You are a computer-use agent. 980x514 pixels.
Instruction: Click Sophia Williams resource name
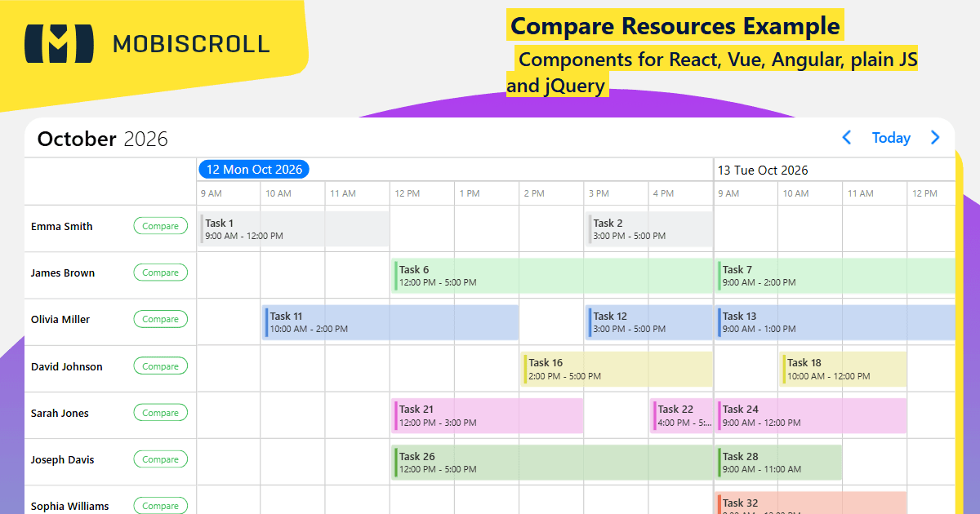pos(70,506)
